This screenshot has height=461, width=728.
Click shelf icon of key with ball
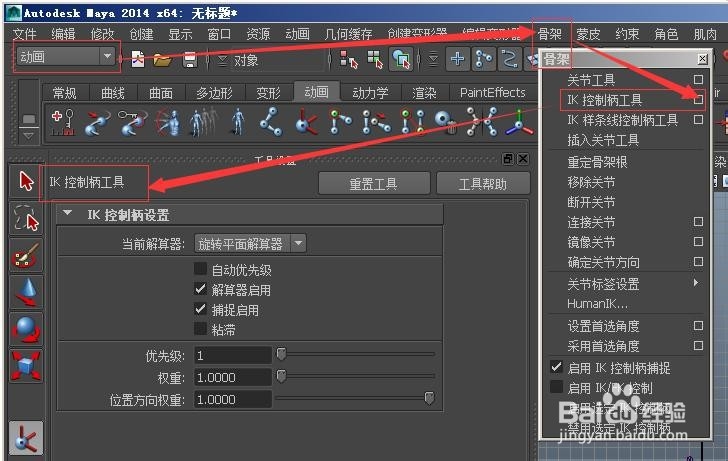tap(132, 123)
